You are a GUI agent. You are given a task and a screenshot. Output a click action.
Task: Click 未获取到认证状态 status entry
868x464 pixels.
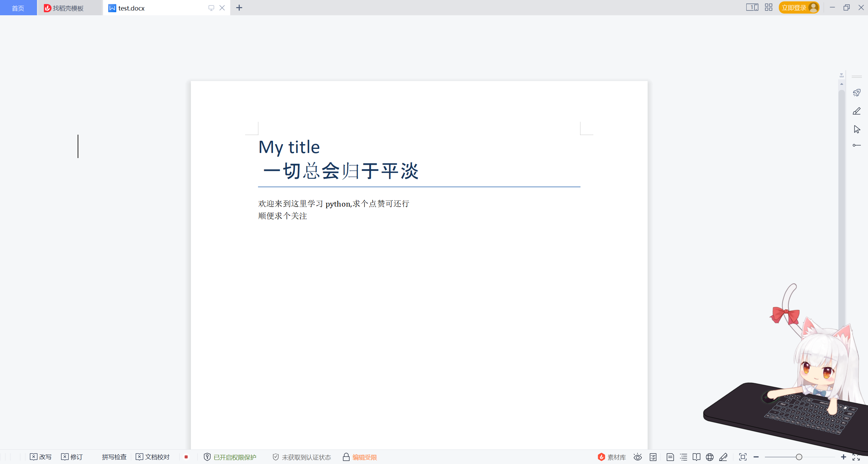(302, 457)
